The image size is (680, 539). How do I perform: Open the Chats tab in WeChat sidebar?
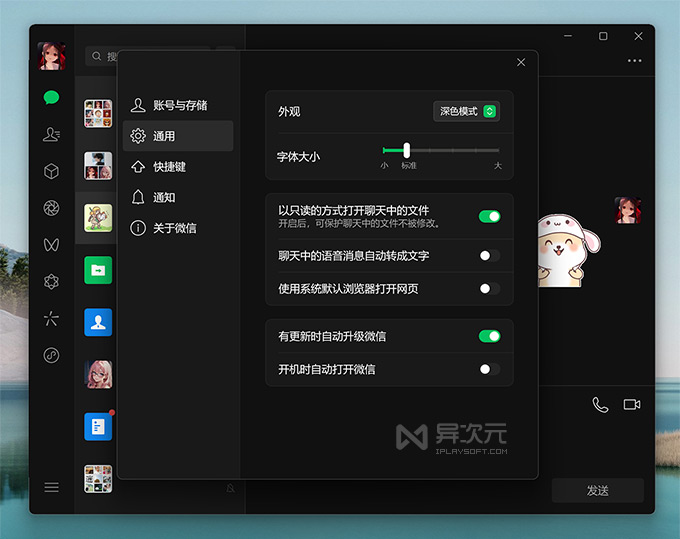tap(51, 98)
